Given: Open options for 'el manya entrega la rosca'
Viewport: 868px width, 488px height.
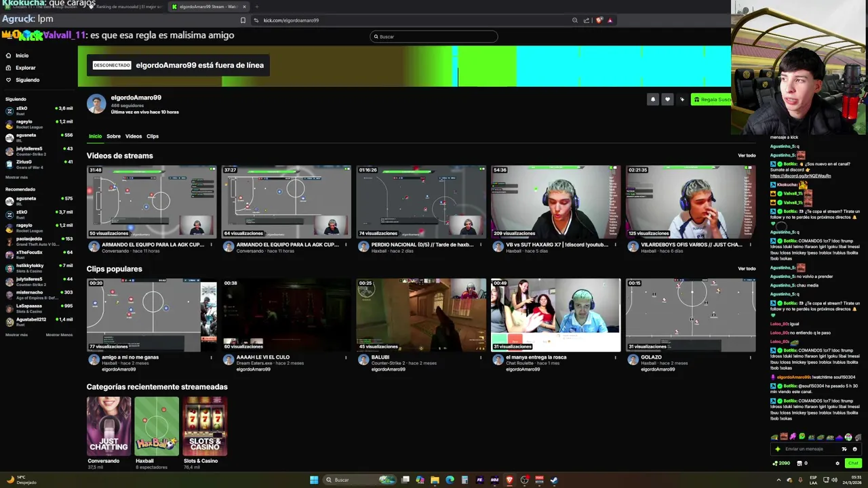Looking at the screenshot, I should pyautogui.click(x=616, y=358).
